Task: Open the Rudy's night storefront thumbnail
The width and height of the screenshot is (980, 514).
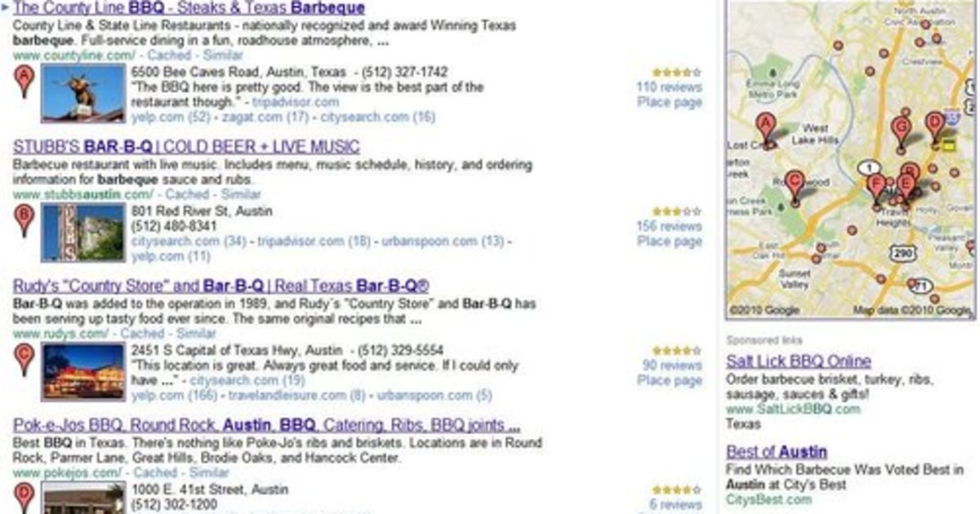Action: point(83,372)
